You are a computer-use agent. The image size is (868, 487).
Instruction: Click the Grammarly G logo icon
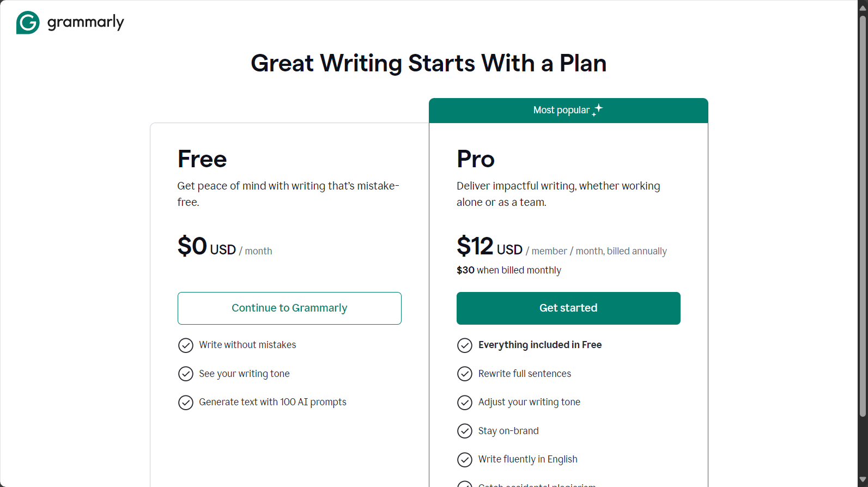pos(28,22)
